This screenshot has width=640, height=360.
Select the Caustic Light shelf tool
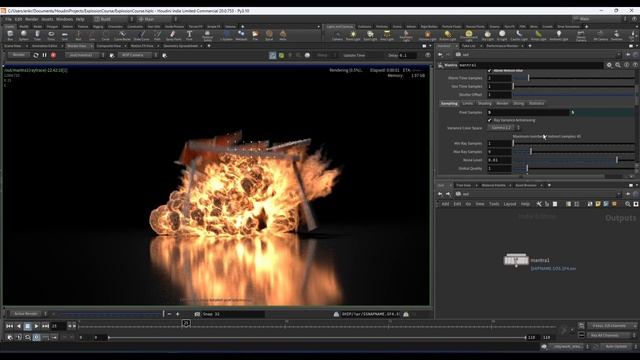pyautogui.click(x=519, y=36)
